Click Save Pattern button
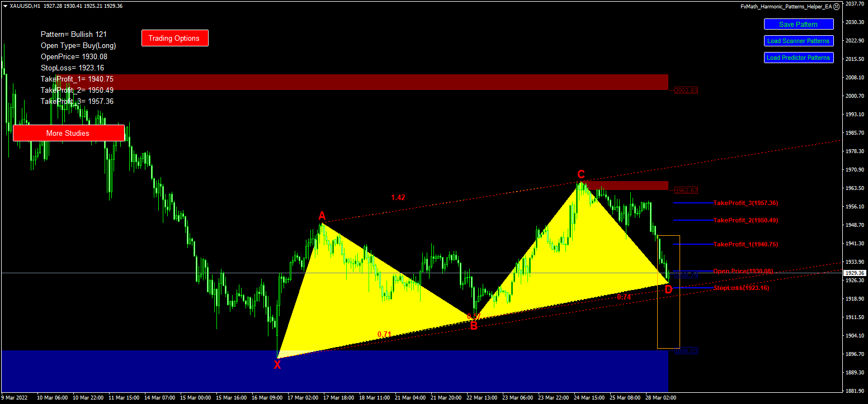The height and width of the screenshot is (404, 868). pos(799,24)
